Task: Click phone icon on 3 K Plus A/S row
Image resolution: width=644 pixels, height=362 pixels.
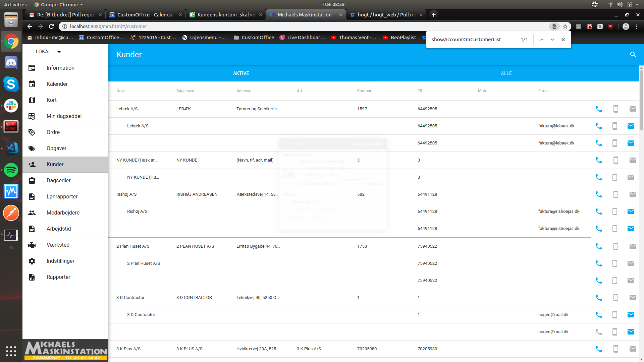Action: tap(598, 349)
